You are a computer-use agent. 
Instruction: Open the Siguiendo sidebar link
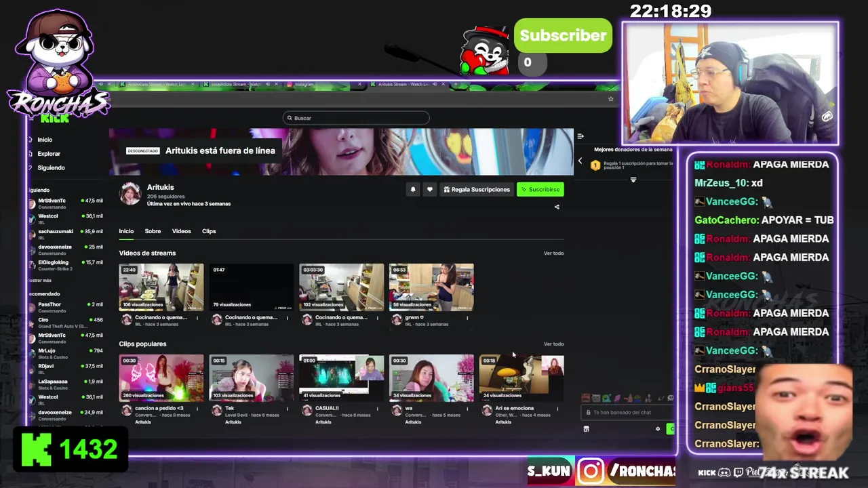click(x=46, y=168)
